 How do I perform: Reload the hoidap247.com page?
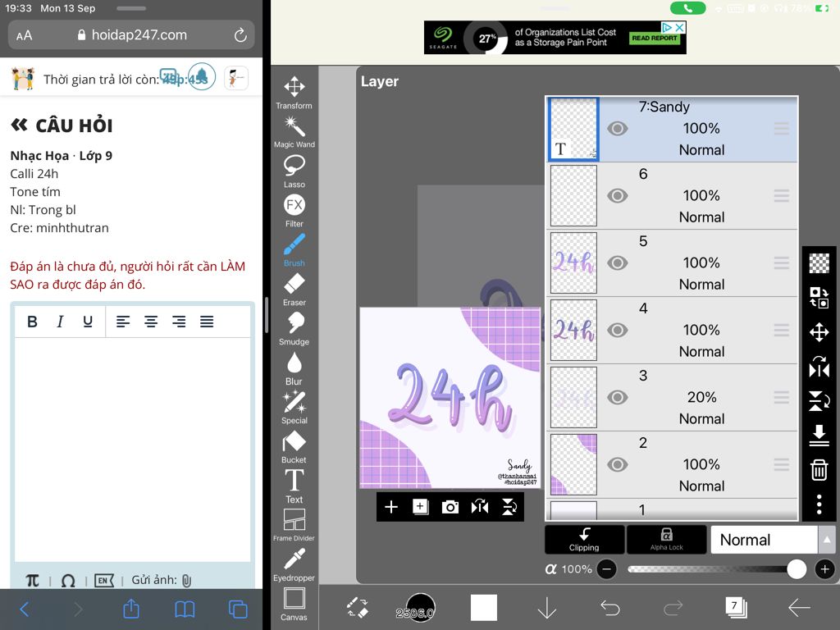point(240,35)
